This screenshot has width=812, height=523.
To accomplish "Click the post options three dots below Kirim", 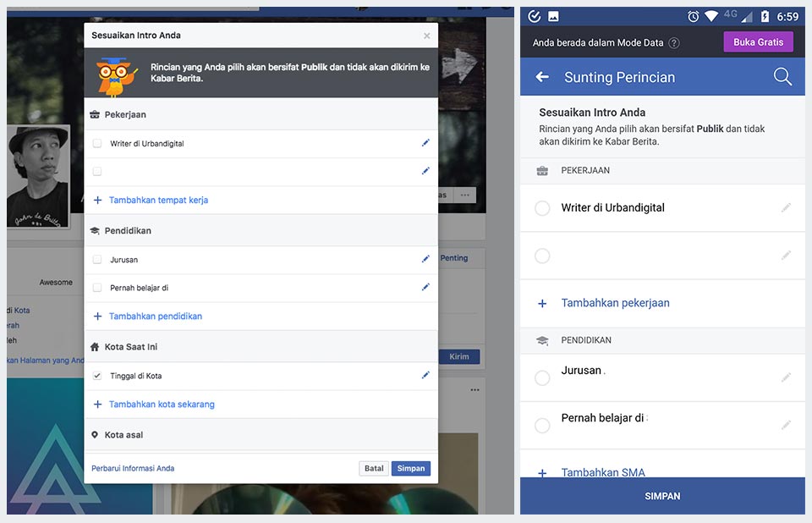I will pyautogui.click(x=475, y=390).
